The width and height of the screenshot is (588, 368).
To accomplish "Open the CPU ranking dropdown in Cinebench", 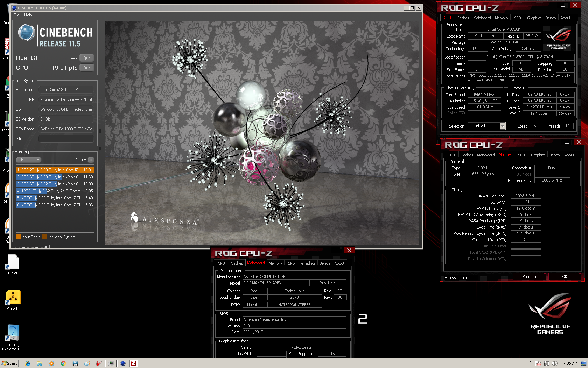I will 29,160.
